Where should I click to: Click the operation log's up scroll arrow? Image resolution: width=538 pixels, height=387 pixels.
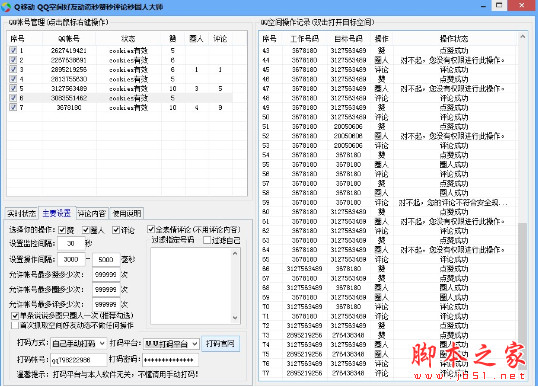[x=522, y=36]
